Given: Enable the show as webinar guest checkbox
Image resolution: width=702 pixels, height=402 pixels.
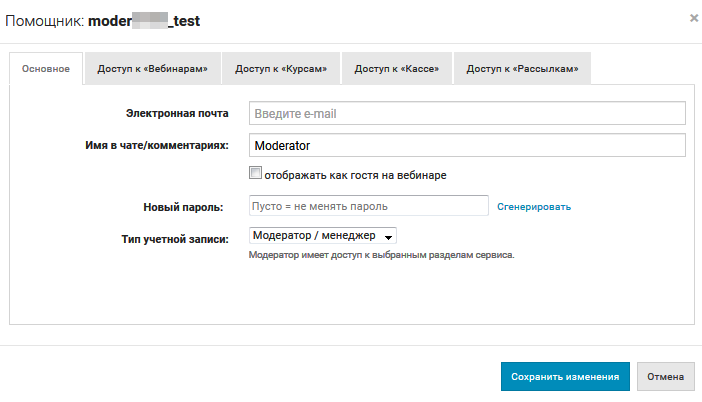Looking at the screenshot, I should pos(255,174).
